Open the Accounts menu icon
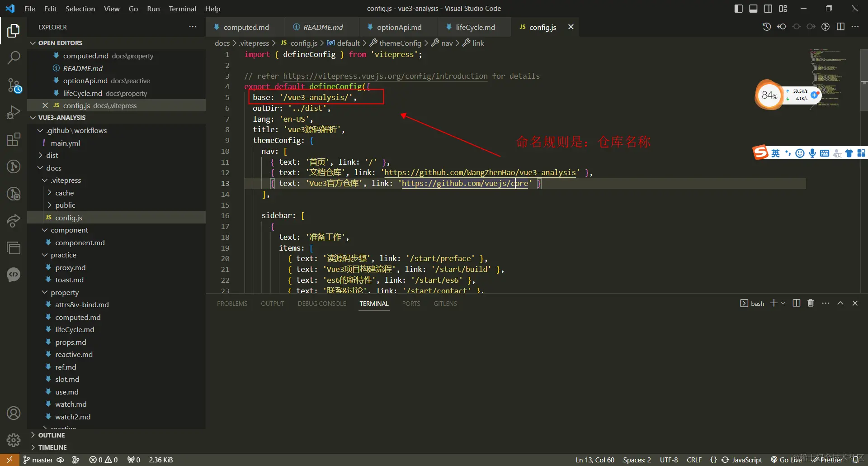Image resolution: width=868 pixels, height=466 pixels. click(14, 413)
